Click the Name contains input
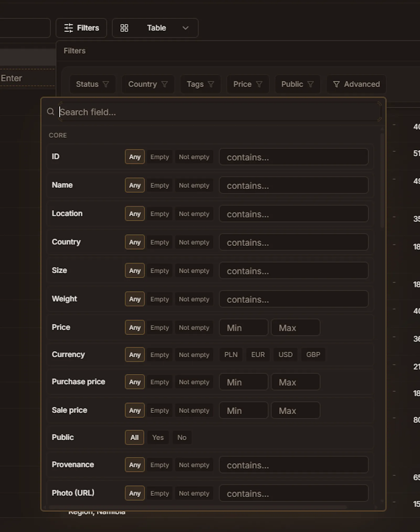 [294, 185]
